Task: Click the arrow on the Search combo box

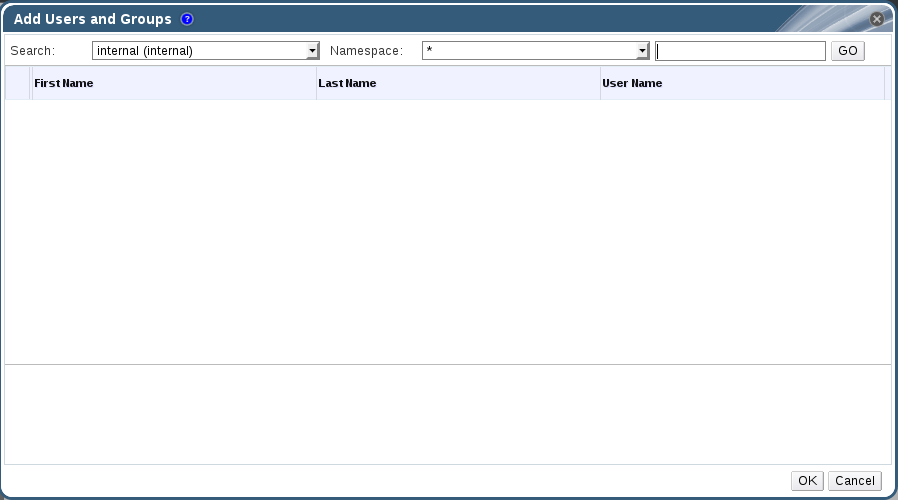Action: tap(313, 51)
